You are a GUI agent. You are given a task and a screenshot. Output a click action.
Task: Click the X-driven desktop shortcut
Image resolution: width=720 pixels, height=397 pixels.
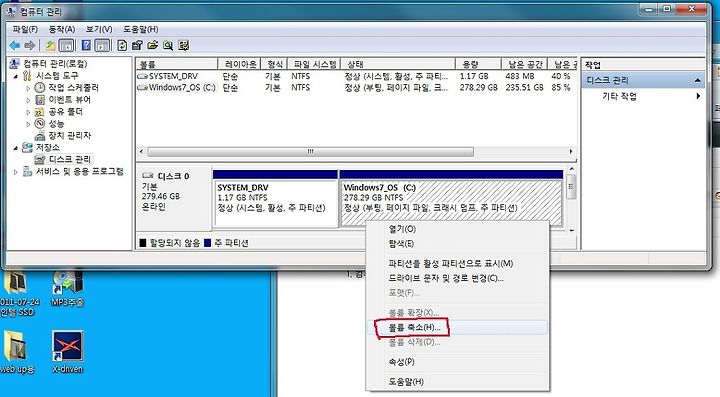click(x=68, y=352)
